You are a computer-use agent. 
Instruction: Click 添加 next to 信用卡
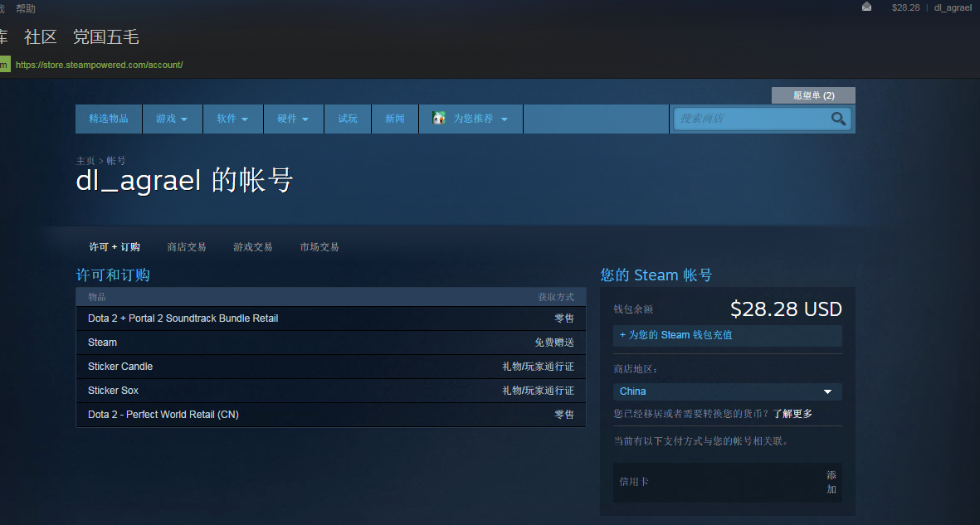pyautogui.click(x=831, y=482)
